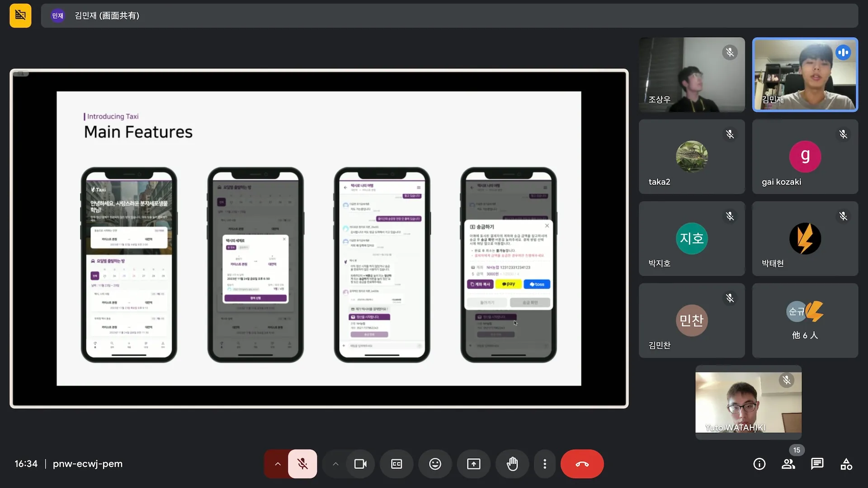This screenshot has width=868, height=488.
Task: Open the more options menu
Action: tap(545, 464)
